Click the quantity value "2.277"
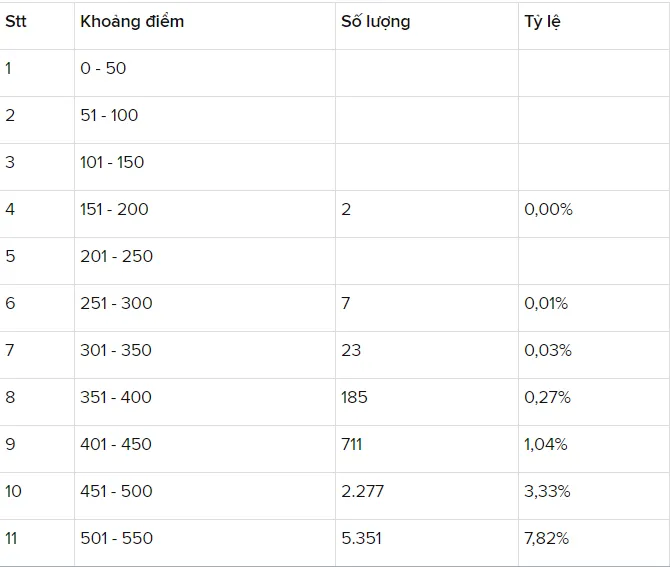Screen dimensions: 670x567 362,491
